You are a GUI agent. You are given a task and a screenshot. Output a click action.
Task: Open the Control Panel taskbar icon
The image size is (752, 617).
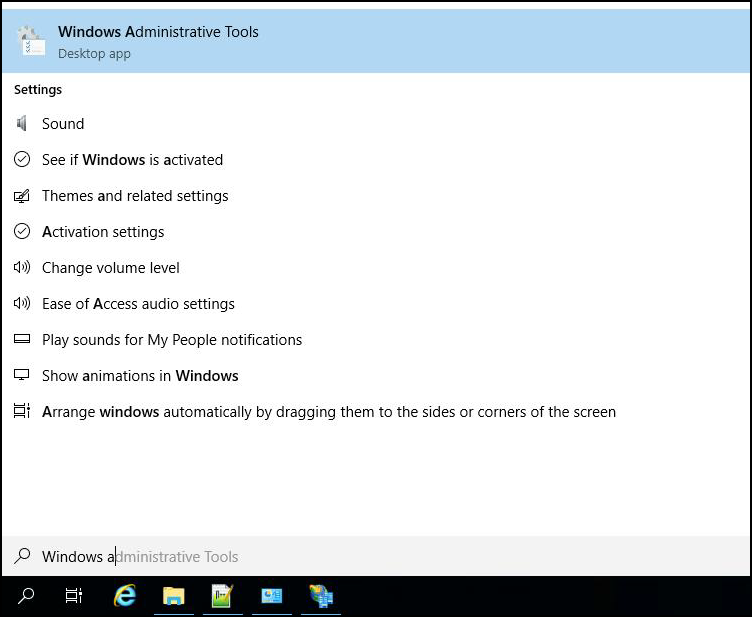coord(271,596)
